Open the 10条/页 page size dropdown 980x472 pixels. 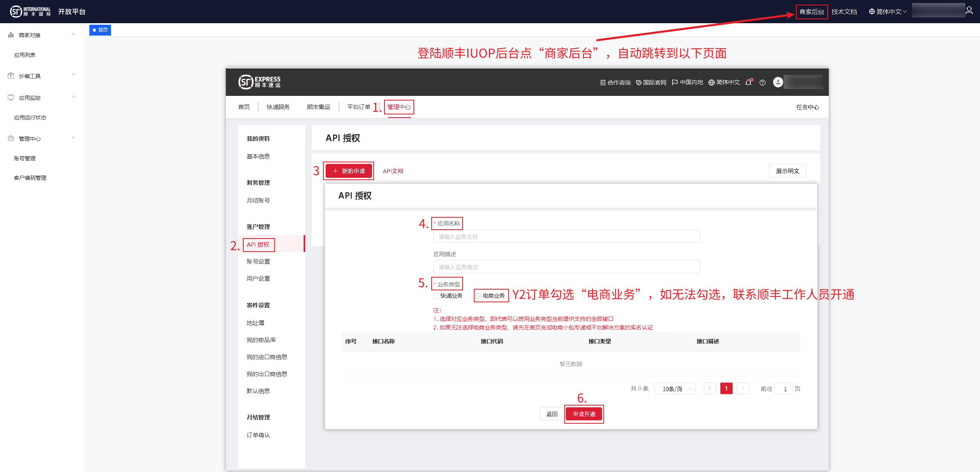point(675,389)
